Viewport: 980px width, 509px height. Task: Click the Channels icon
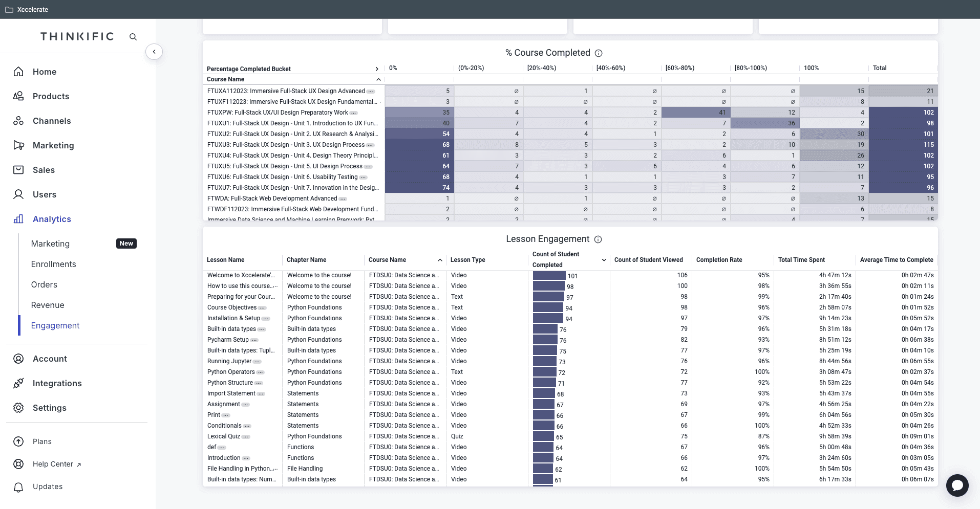click(18, 121)
